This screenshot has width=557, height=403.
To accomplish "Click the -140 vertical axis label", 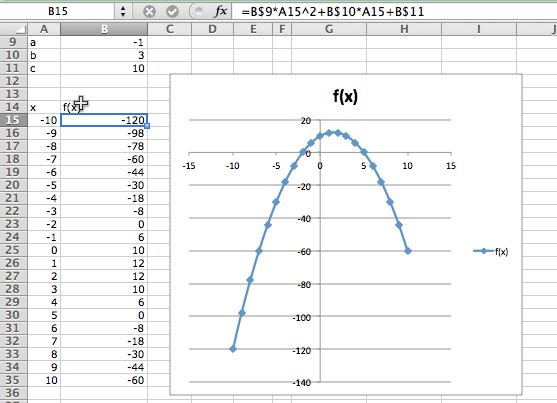I will [301, 383].
